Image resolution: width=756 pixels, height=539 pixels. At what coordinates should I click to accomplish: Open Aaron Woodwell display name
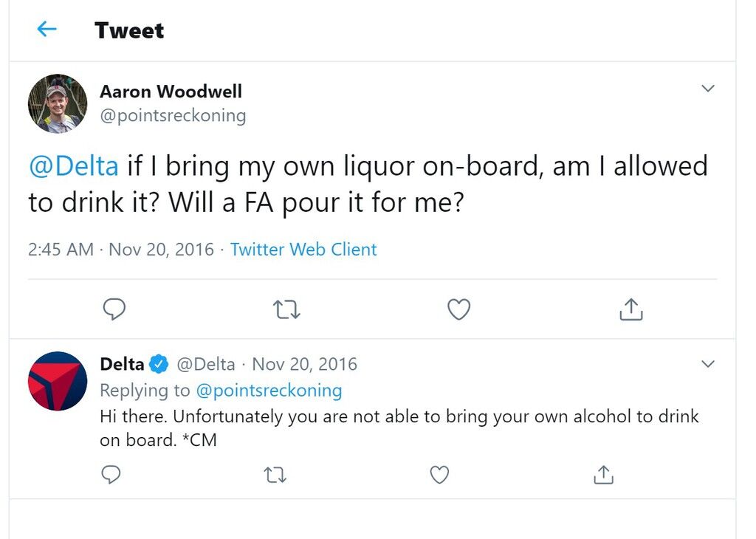pos(171,91)
